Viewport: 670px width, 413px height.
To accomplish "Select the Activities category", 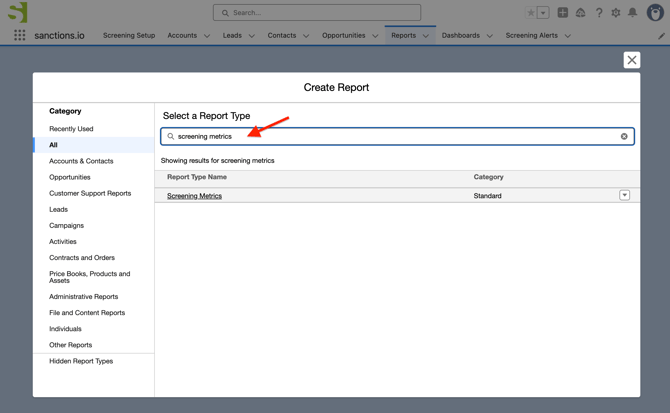I will click(63, 241).
